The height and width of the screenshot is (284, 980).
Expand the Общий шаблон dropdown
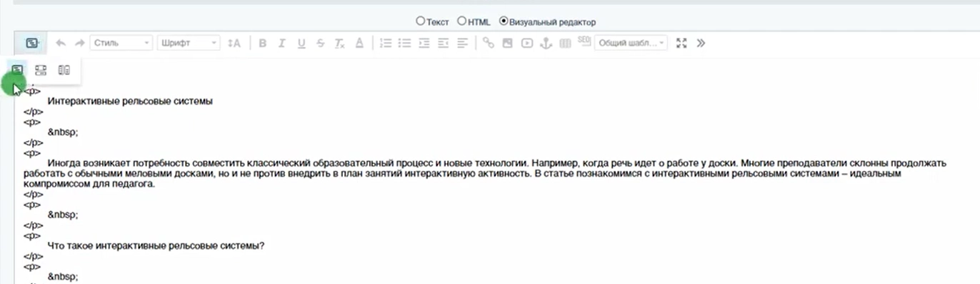point(631,43)
